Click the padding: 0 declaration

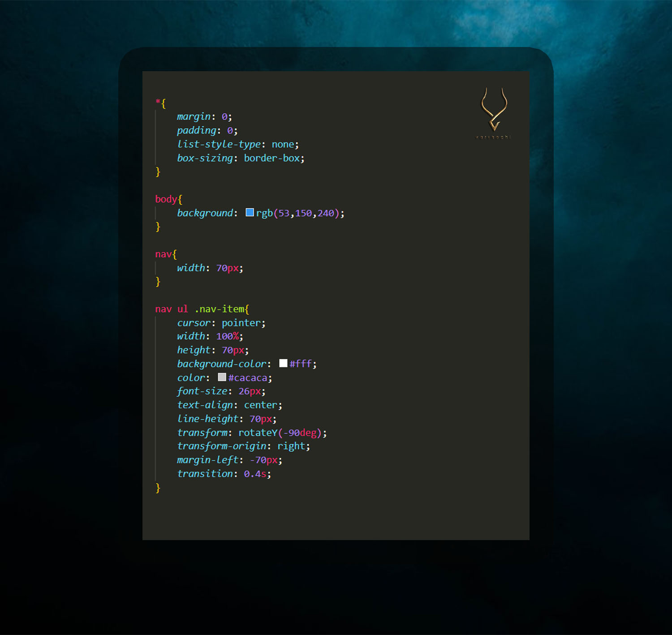(204, 130)
